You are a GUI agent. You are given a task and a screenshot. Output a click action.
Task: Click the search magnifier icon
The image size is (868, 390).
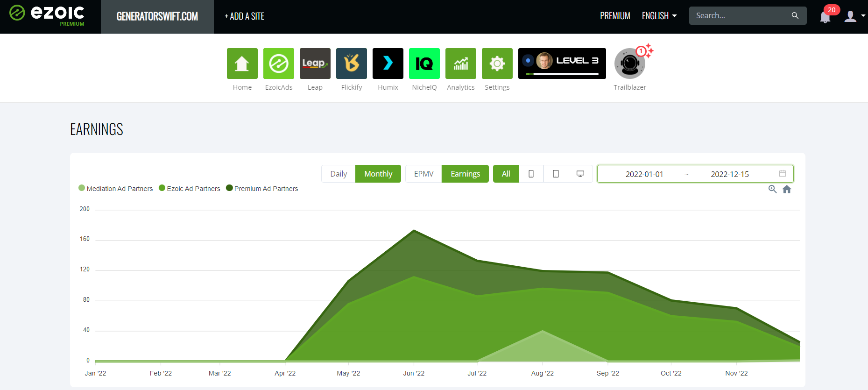[795, 15]
